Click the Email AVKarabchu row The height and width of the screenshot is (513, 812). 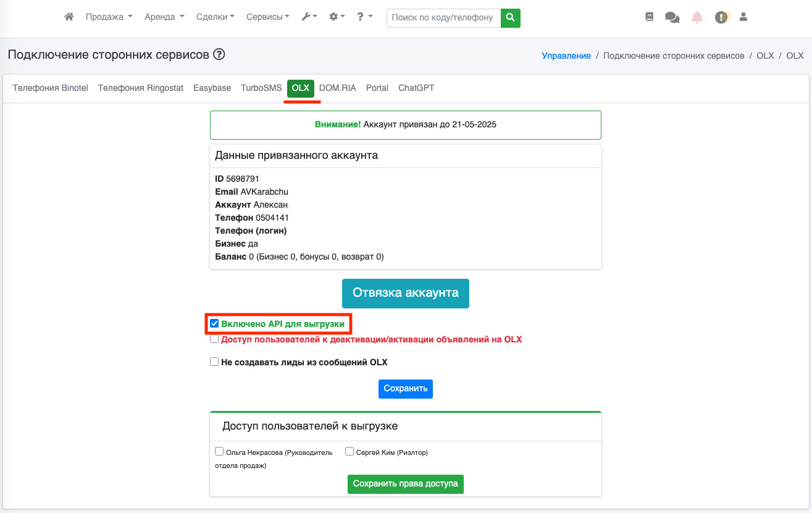251,192
